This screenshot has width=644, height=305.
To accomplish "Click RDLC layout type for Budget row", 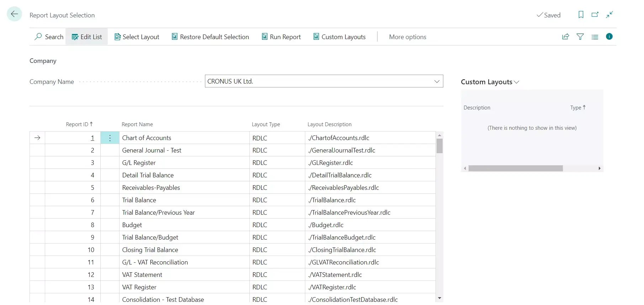I will click(x=277, y=225).
